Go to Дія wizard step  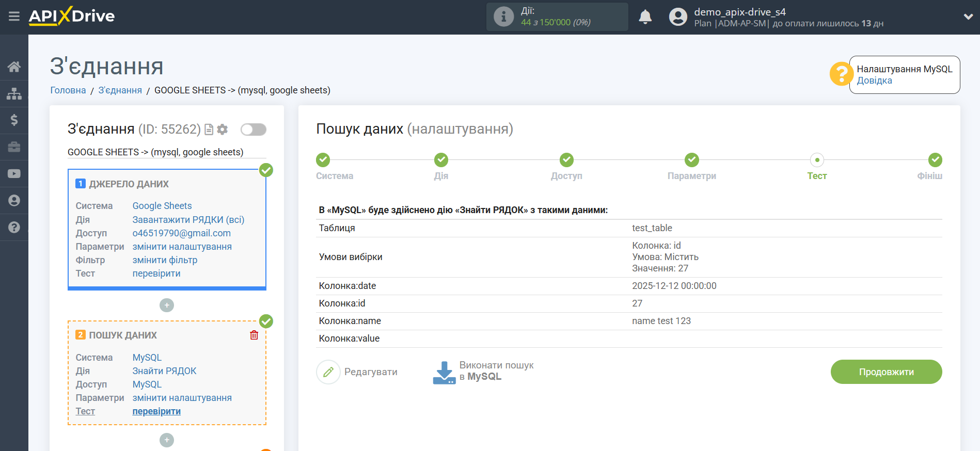pyautogui.click(x=441, y=160)
